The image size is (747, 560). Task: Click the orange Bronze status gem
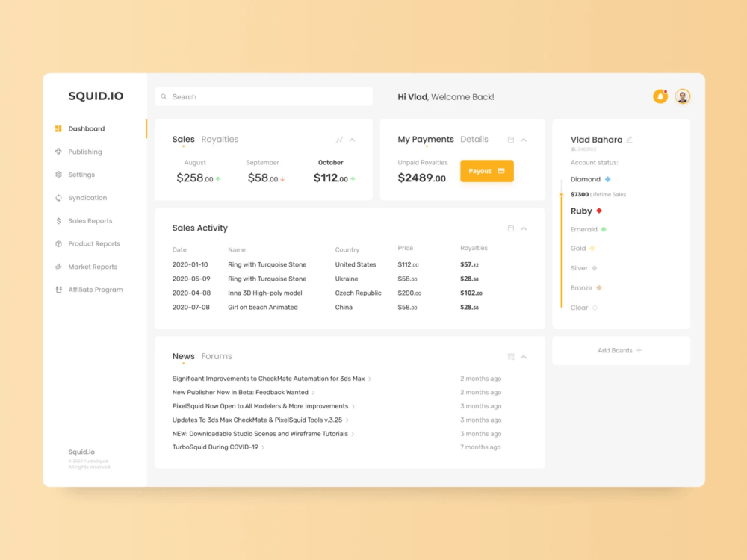click(x=599, y=287)
